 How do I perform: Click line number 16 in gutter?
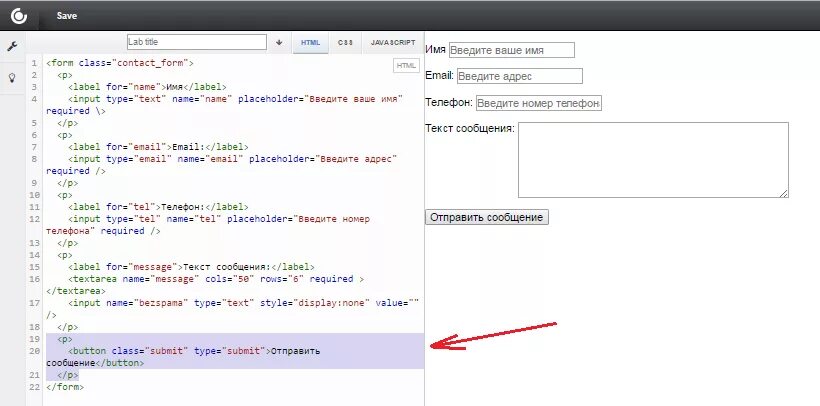pos(35,279)
